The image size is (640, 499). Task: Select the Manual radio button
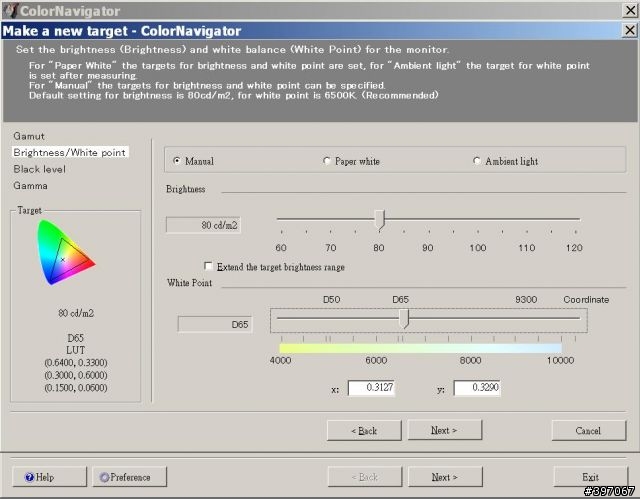click(x=177, y=161)
